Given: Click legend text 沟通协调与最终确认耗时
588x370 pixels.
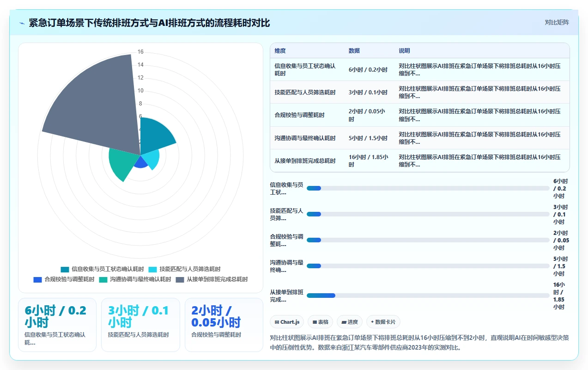Looking at the screenshot, I should pyautogui.click(x=140, y=279).
